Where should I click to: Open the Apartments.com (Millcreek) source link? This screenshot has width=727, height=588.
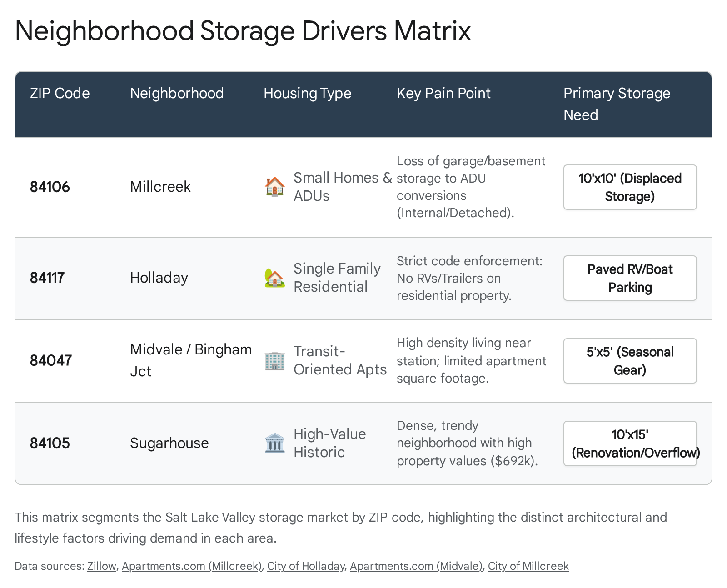tap(192, 566)
